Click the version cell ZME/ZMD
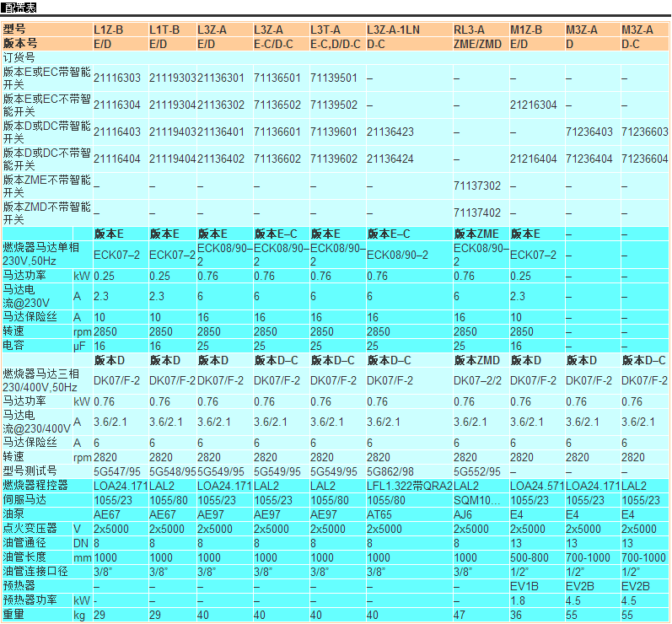Image resolution: width=672 pixels, height=624 pixels. (477, 44)
